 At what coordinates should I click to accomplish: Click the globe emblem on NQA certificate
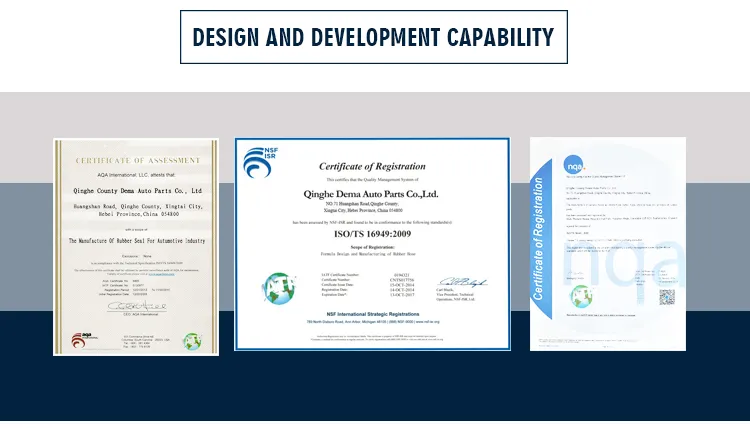pyautogui.click(x=581, y=296)
